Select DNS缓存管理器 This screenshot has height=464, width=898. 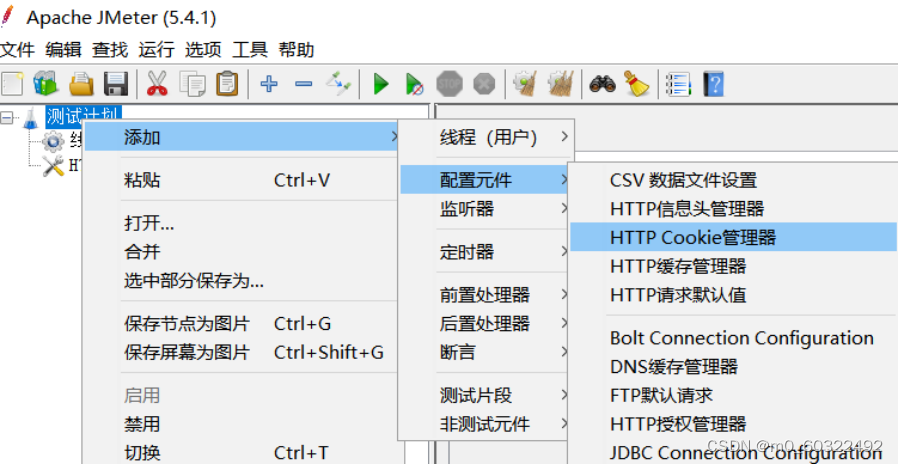click(733, 367)
